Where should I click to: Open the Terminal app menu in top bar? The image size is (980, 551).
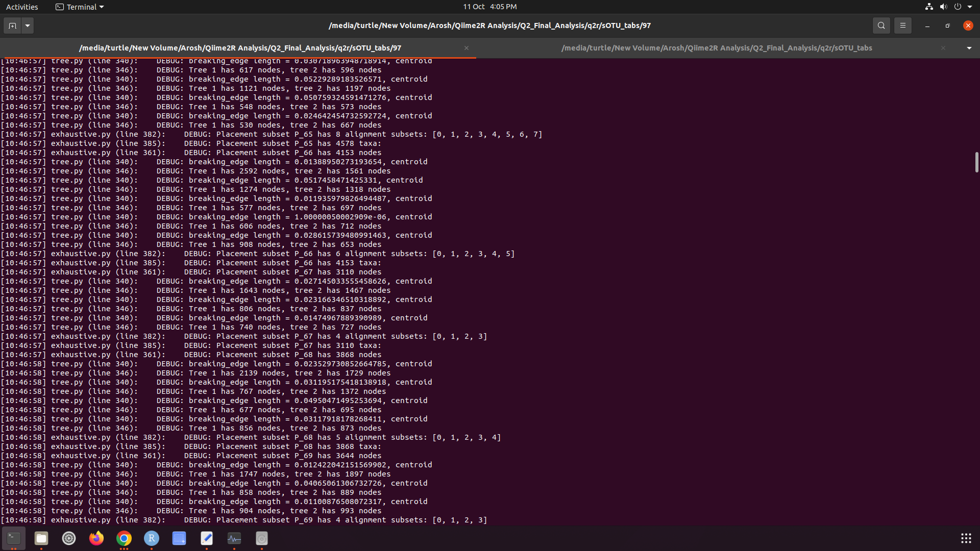[80, 7]
